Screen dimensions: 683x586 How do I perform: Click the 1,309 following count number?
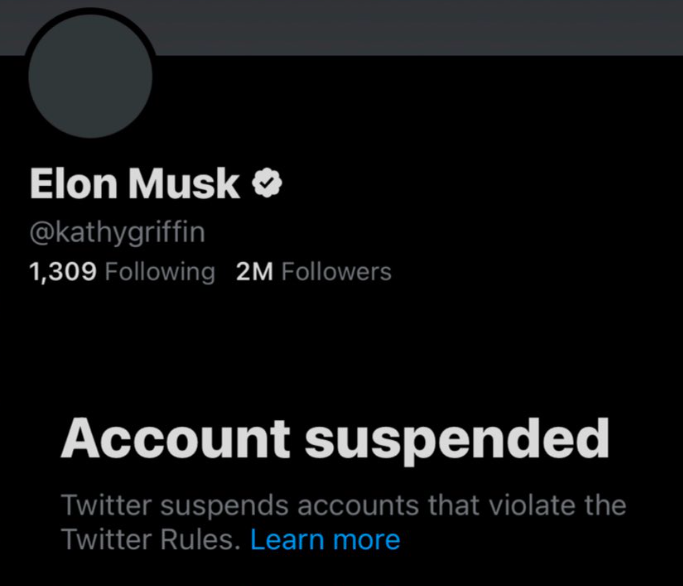pos(63,272)
